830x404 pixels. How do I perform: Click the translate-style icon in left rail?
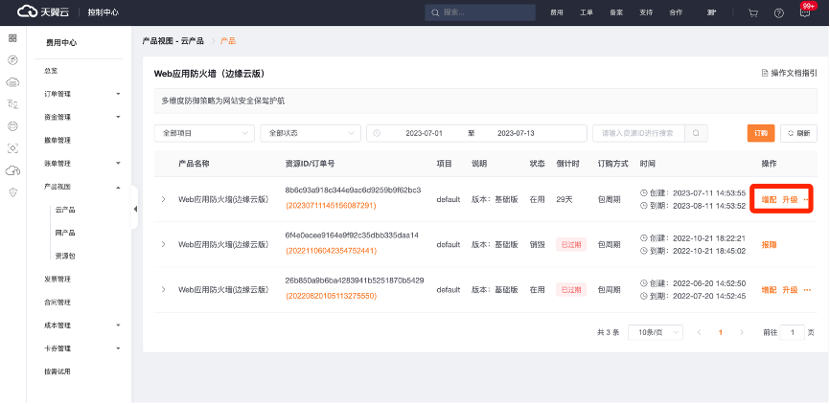(x=13, y=104)
